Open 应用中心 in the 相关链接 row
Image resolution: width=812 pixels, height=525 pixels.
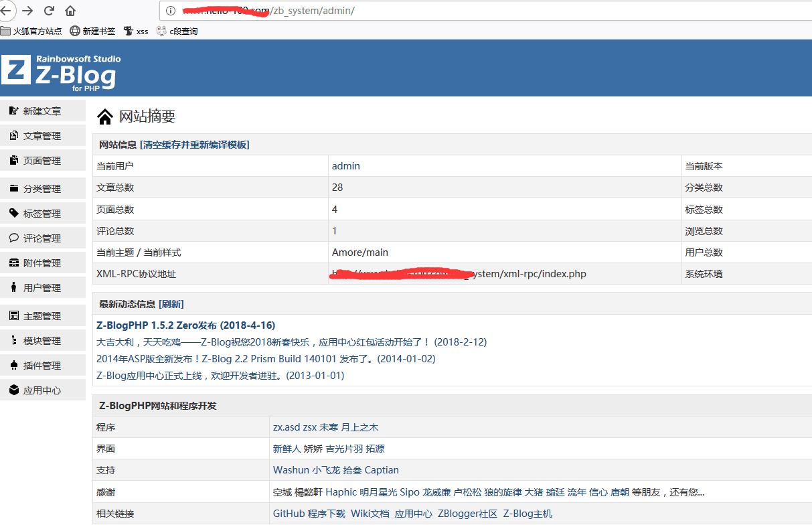413,514
